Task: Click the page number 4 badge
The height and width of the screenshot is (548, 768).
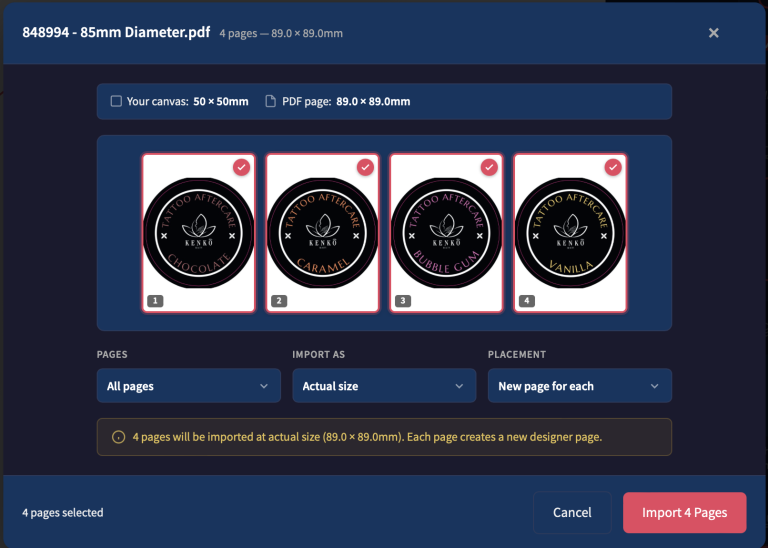Action: pyautogui.click(x=526, y=300)
